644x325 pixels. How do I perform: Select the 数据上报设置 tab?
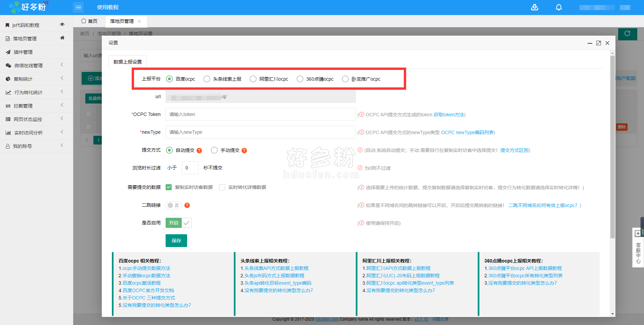pos(128,62)
